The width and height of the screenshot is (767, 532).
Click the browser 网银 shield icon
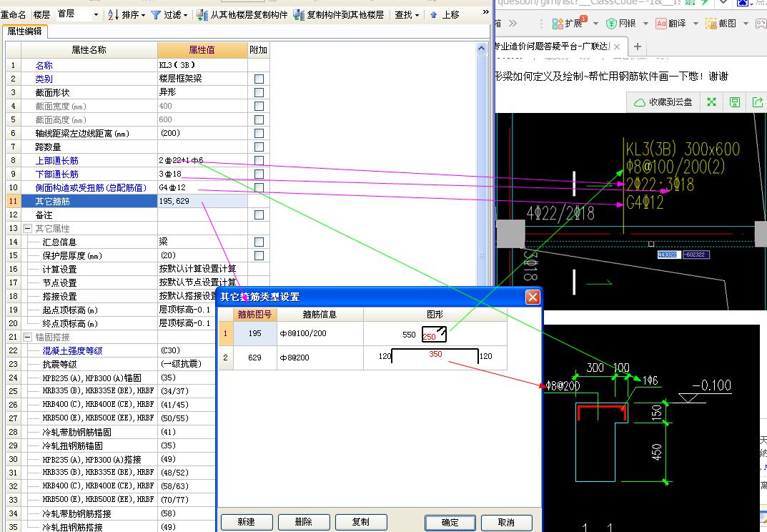click(611, 23)
